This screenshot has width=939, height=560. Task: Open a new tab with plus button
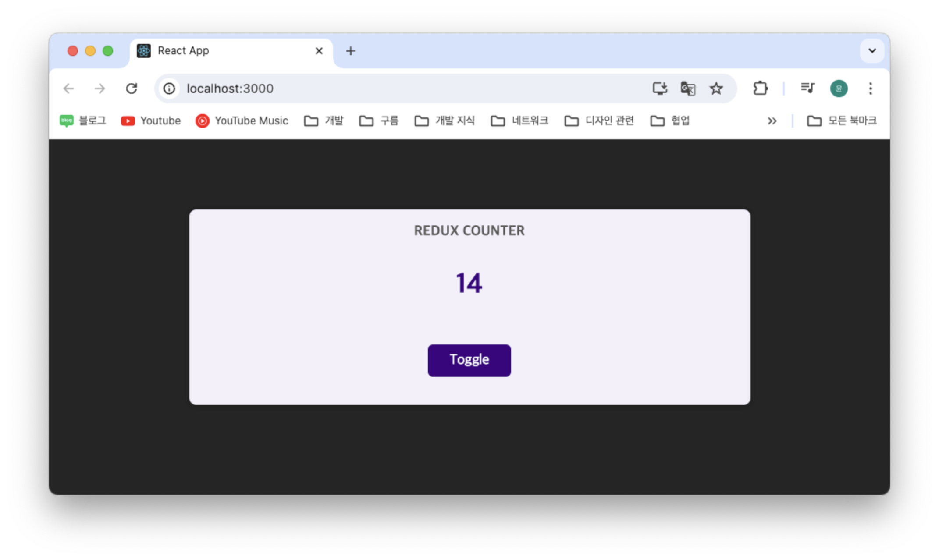point(350,51)
